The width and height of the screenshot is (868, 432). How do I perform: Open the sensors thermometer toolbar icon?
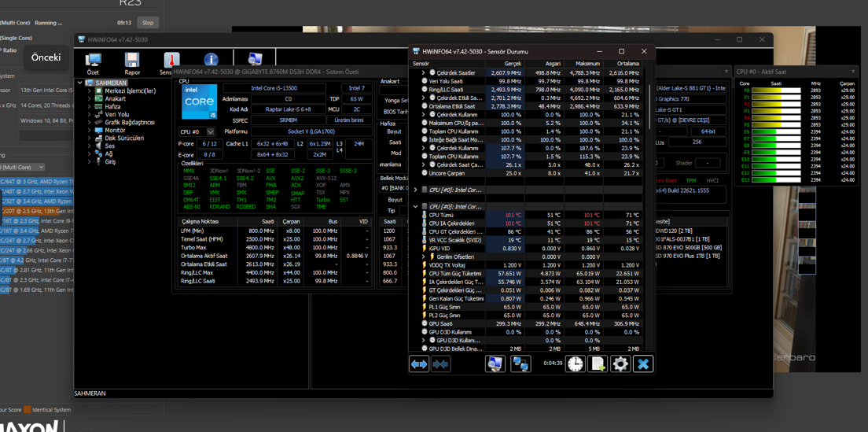pos(171,61)
